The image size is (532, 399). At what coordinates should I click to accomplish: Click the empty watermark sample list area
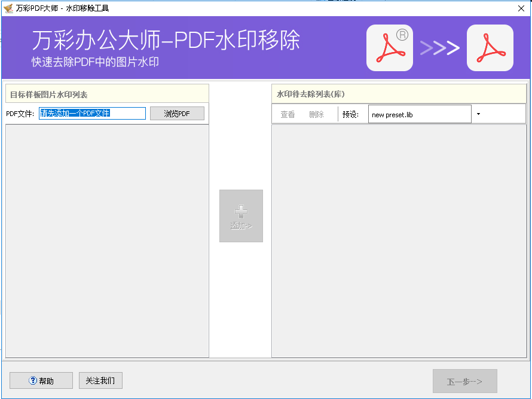tap(106, 239)
